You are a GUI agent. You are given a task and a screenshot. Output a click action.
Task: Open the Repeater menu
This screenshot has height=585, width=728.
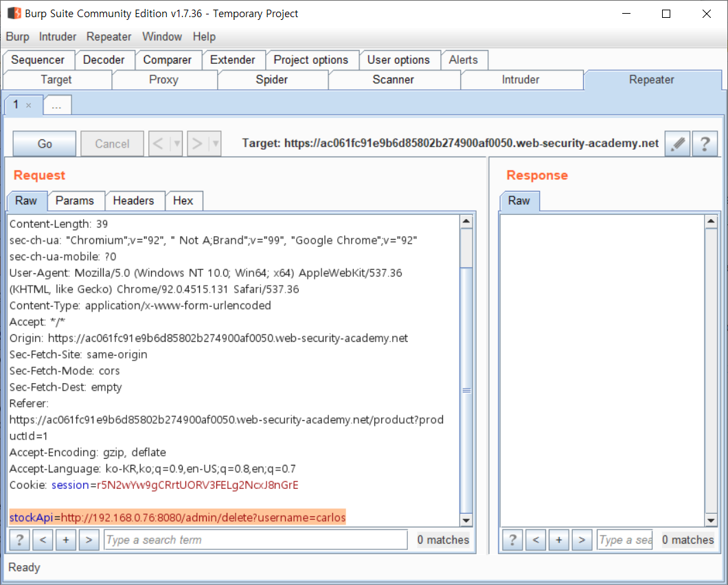(109, 36)
